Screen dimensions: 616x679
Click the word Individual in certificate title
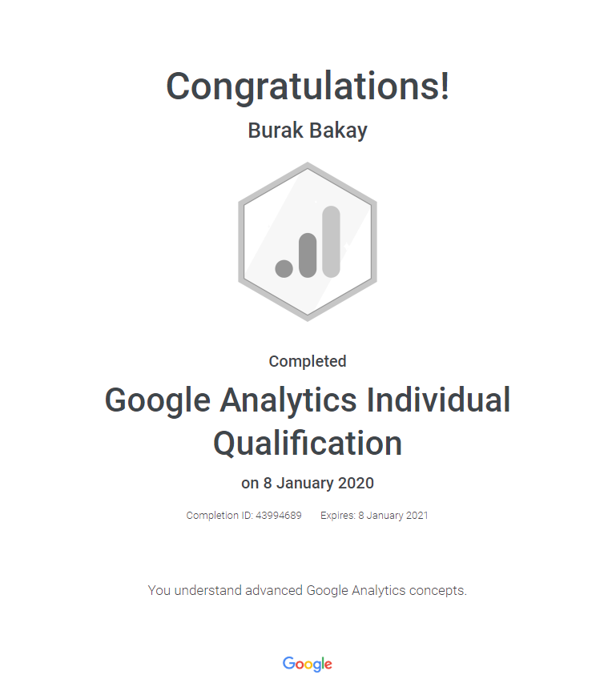point(438,400)
